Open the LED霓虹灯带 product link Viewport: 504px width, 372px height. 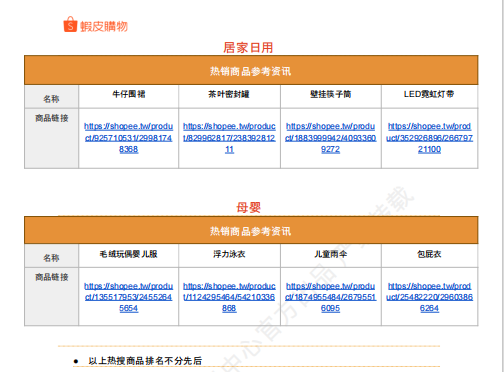point(429,138)
